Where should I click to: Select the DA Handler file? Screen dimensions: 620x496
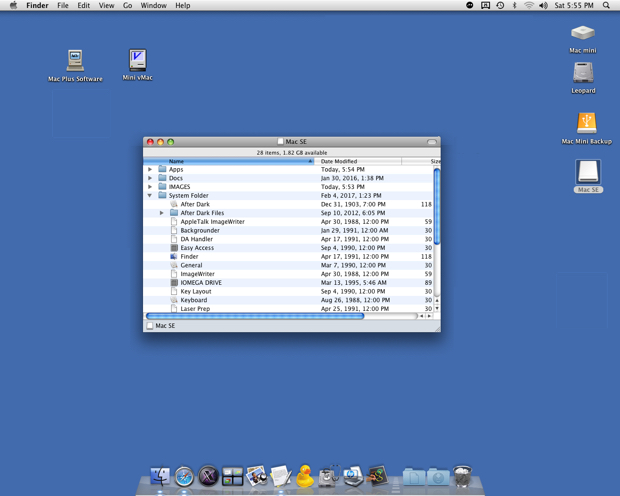pyautogui.click(x=288, y=239)
